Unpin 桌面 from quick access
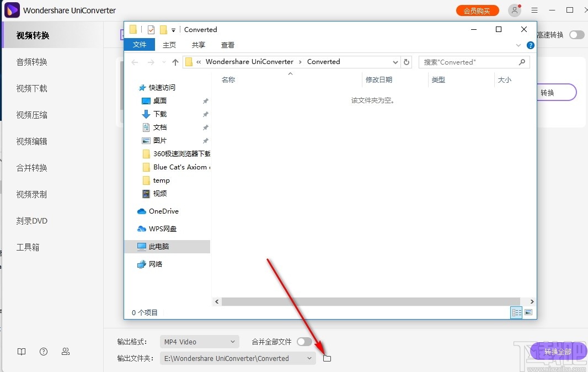This screenshot has width=588, height=372. click(205, 101)
